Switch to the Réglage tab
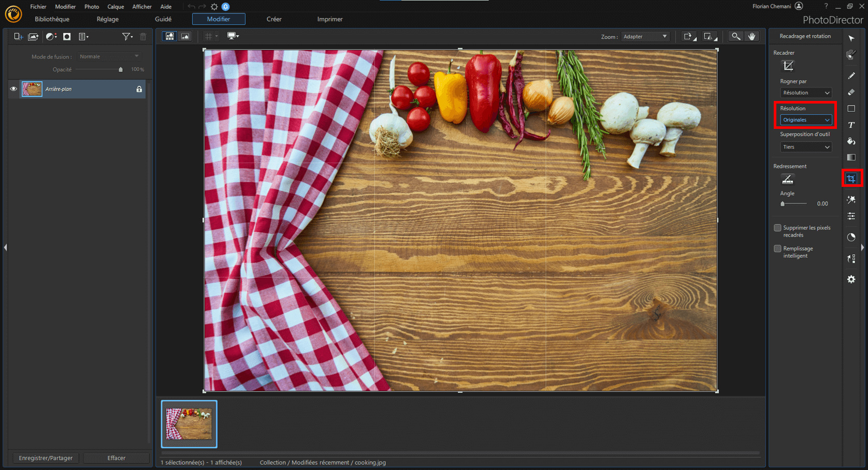The image size is (868, 470). point(108,19)
